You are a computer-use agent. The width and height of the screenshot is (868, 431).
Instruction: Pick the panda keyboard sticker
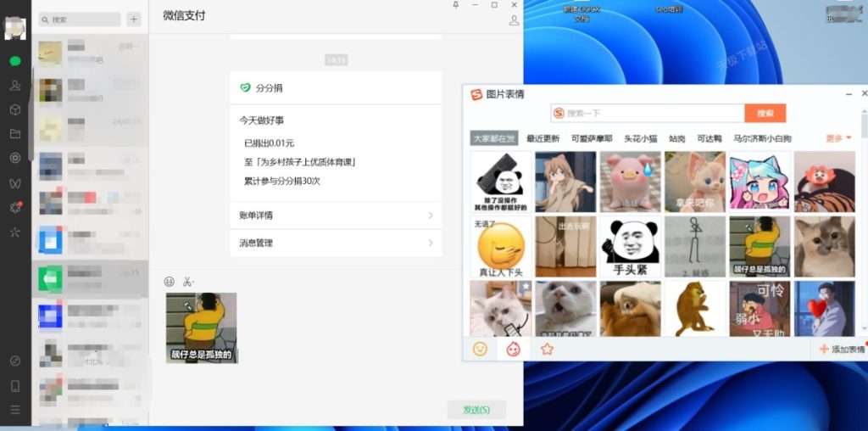pyautogui.click(x=500, y=182)
